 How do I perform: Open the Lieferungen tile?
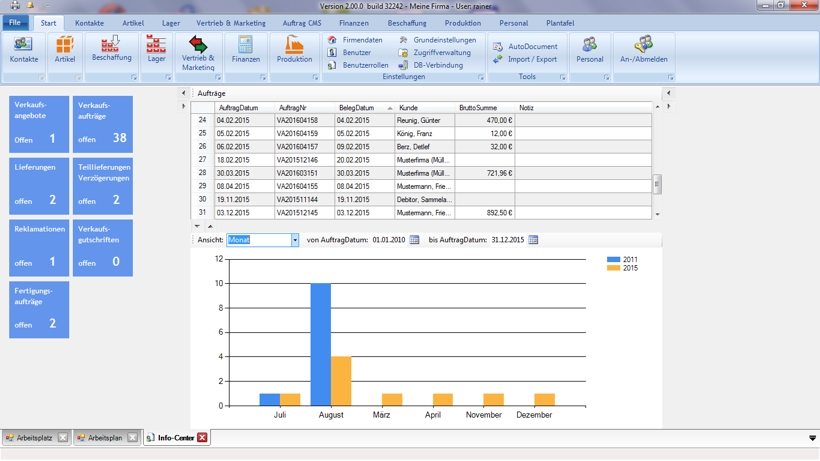coord(39,186)
